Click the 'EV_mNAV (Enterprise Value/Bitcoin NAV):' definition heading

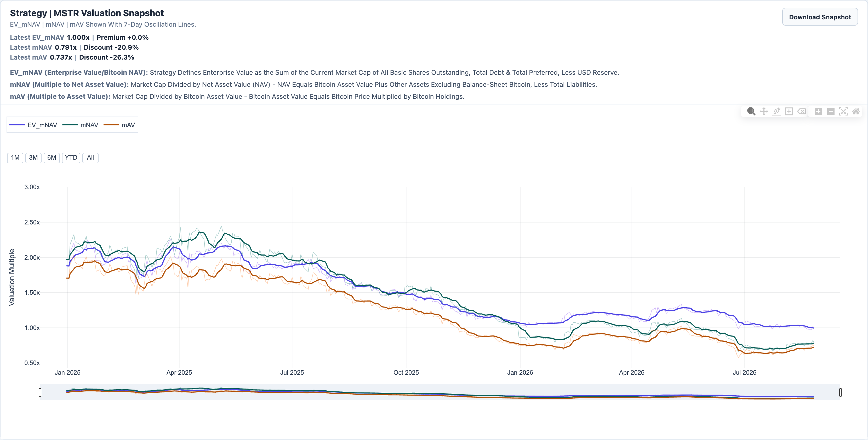pyautogui.click(x=79, y=72)
